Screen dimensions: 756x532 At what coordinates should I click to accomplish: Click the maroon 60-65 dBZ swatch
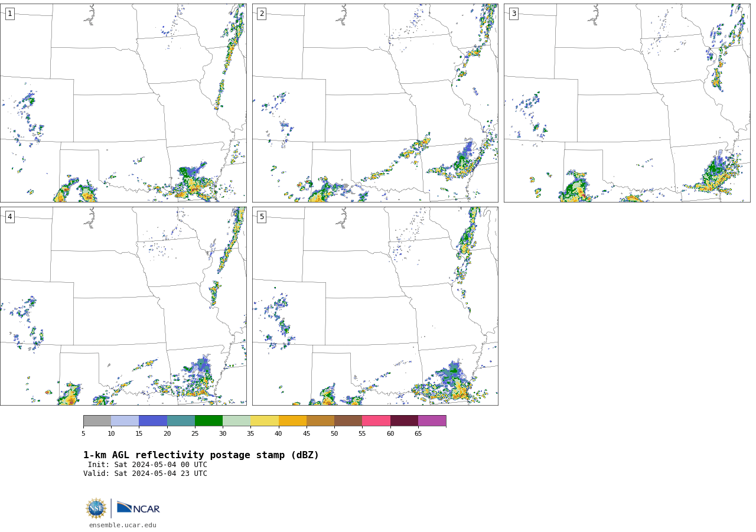point(404,421)
